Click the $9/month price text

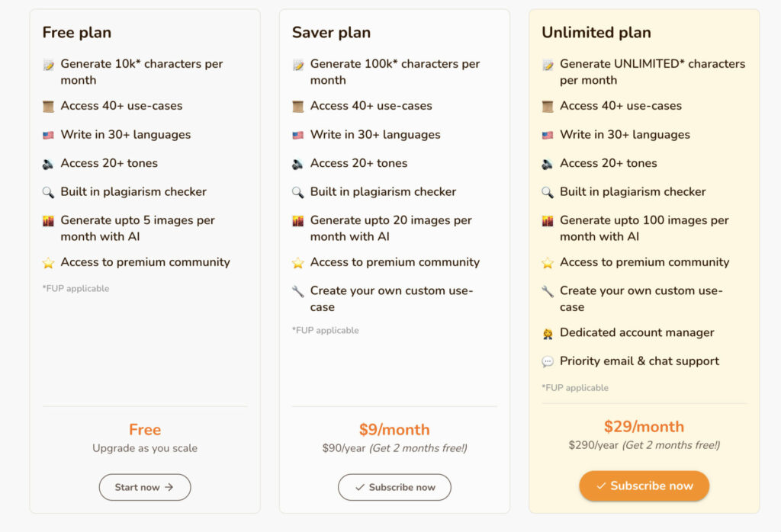click(394, 429)
